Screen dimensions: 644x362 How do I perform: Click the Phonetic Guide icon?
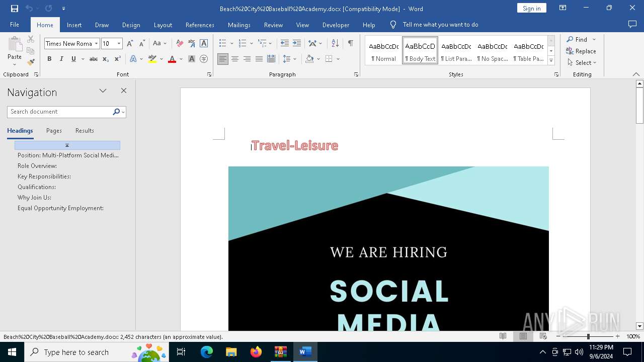[192, 44]
